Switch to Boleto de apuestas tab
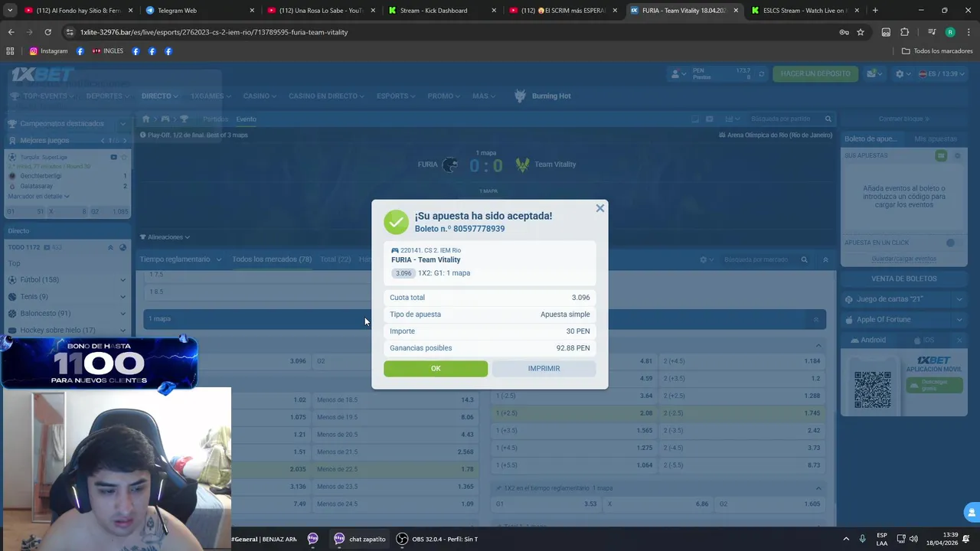 (871, 139)
